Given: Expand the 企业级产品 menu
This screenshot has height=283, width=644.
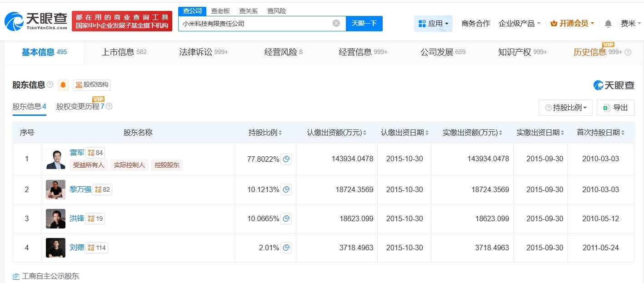Looking at the screenshot, I should click(x=519, y=24).
